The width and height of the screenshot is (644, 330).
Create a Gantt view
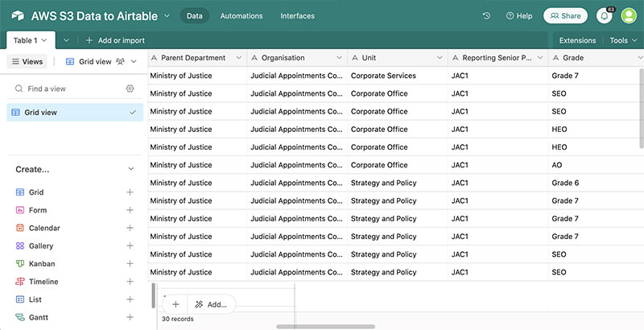coord(75,317)
